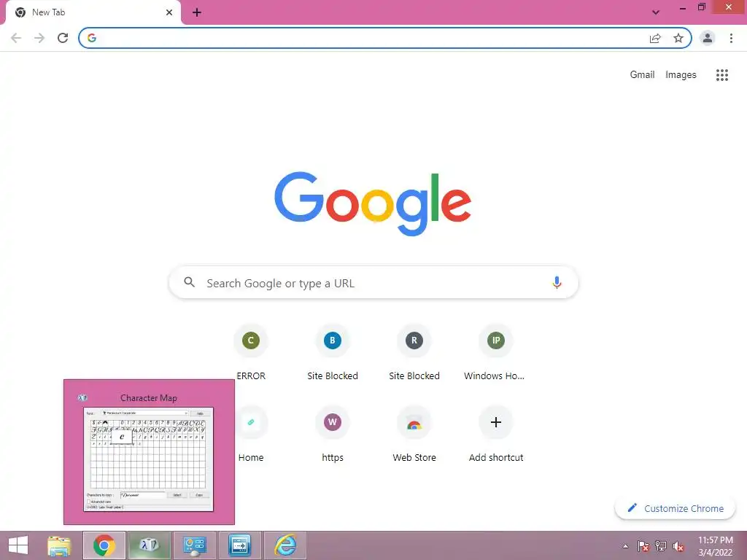Open a new tab with the plus button
The height and width of the screenshot is (560, 747).
pyautogui.click(x=197, y=12)
